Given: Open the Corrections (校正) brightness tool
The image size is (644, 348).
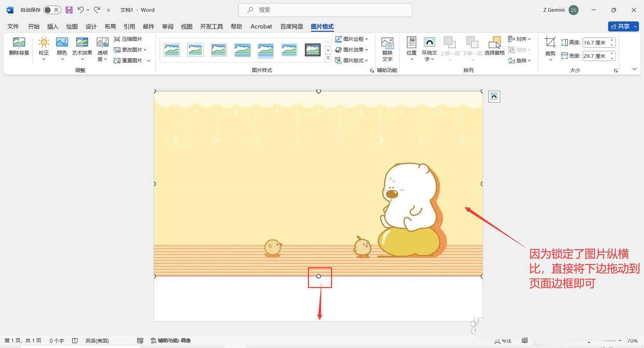Looking at the screenshot, I should pyautogui.click(x=44, y=43).
